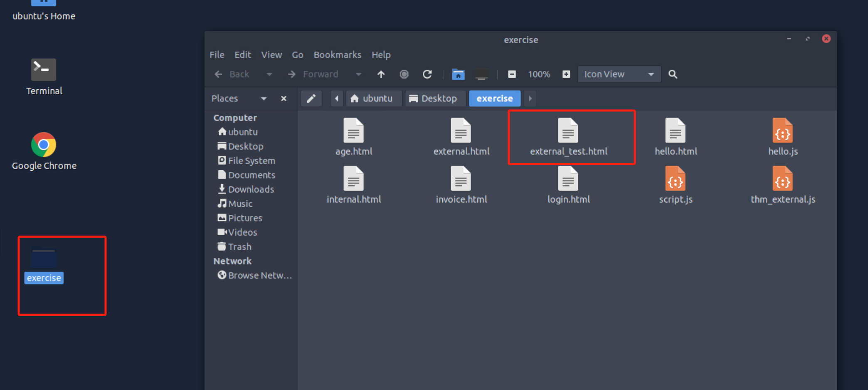Zoom in with the plus icon
868x390 pixels.
pyautogui.click(x=566, y=74)
